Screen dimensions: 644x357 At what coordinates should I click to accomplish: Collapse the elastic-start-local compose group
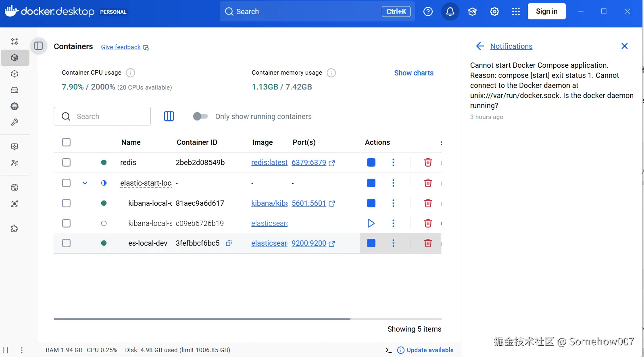tap(85, 183)
